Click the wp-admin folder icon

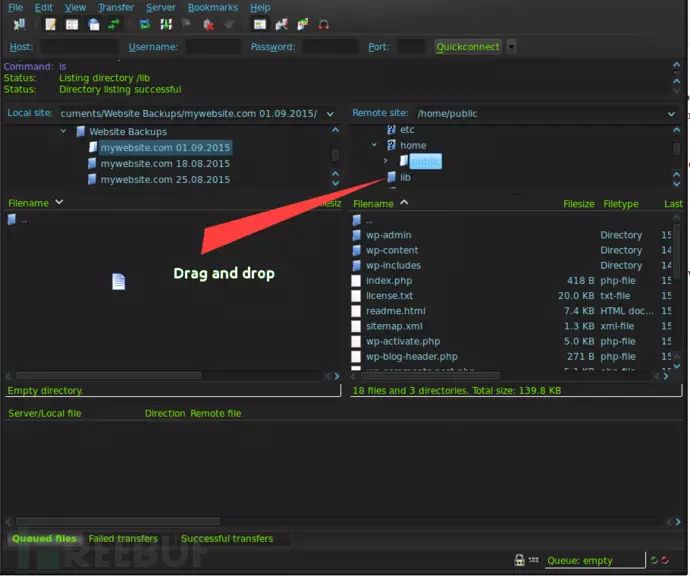(x=356, y=235)
